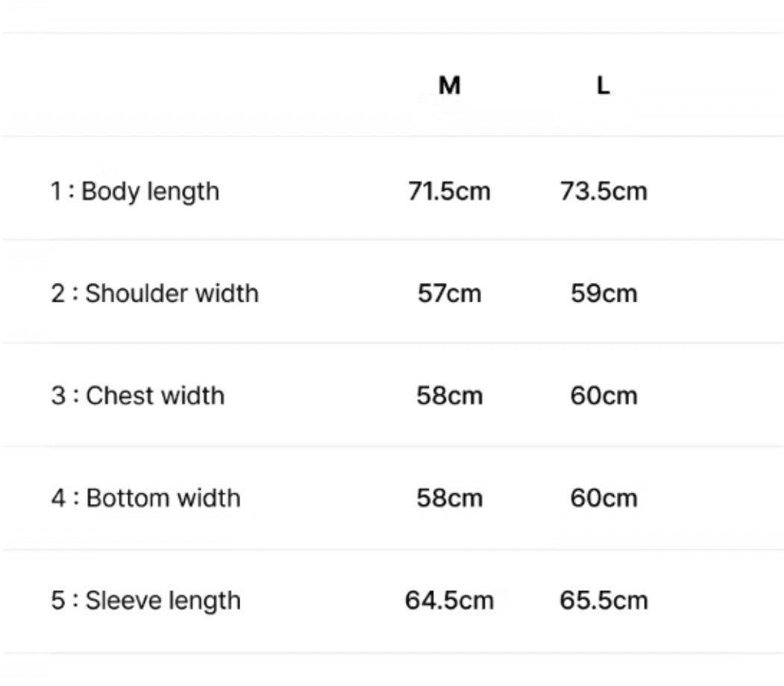Click row number 5 before Sleeve length
Image resolution: width=784 pixels, height=686 pixels.
pyautogui.click(x=58, y=600)
